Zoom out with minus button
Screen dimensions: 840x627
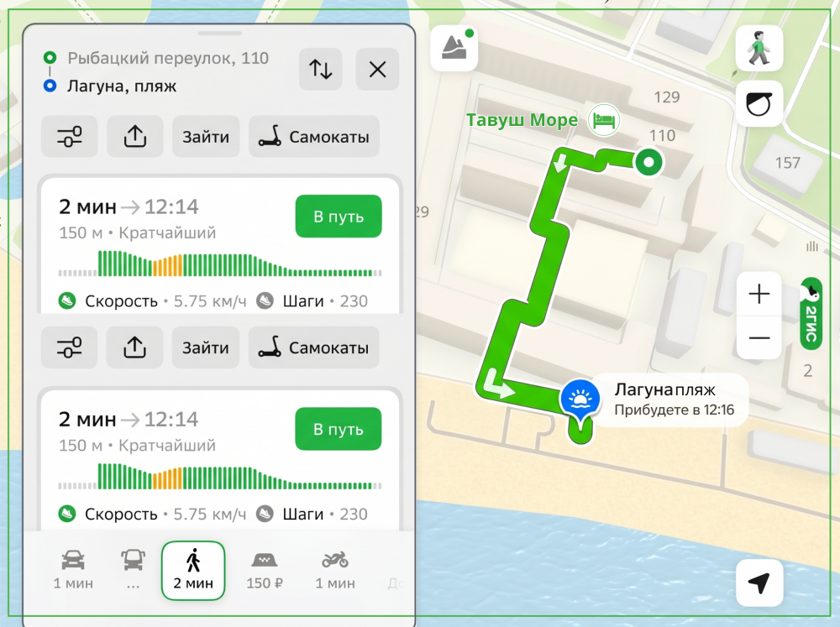pyautogui.click(x=759, y=338)
